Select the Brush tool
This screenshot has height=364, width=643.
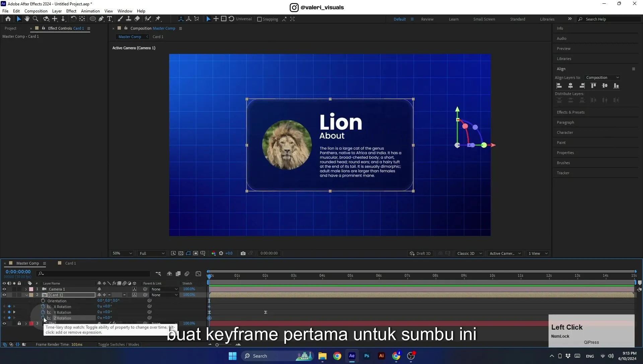coord(120,19)
